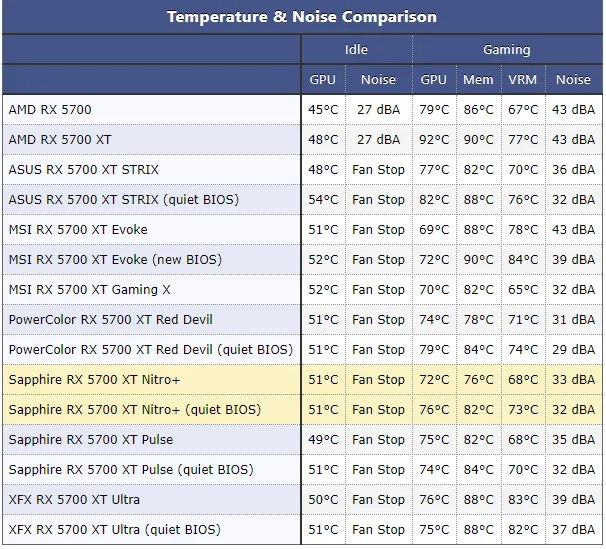This screenshot has width=606, height=549.
Task: Click XFX RX 5700 XT Ultra (quiet BIOS)
Action: click(114, 529)
